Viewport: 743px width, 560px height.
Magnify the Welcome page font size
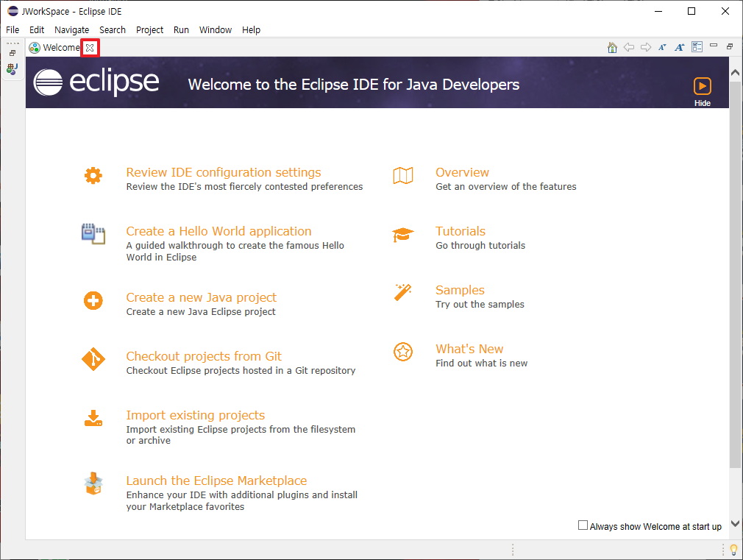(680, 47)
